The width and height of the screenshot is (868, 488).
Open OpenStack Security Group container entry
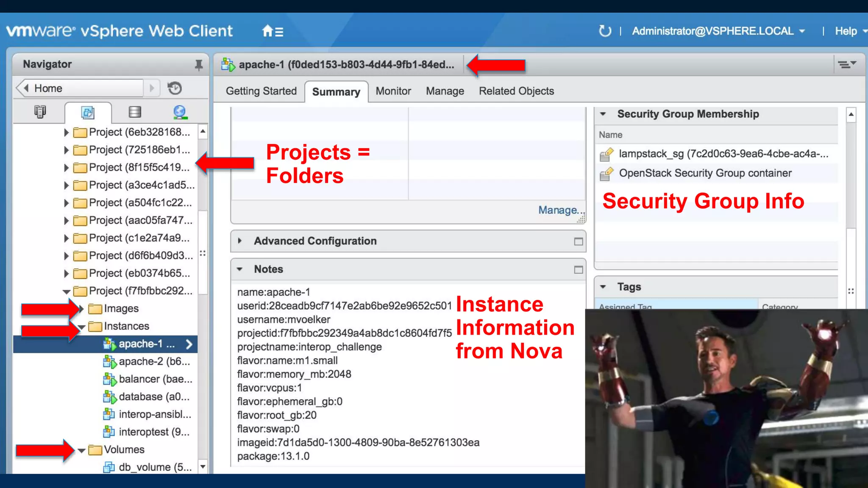705,173
